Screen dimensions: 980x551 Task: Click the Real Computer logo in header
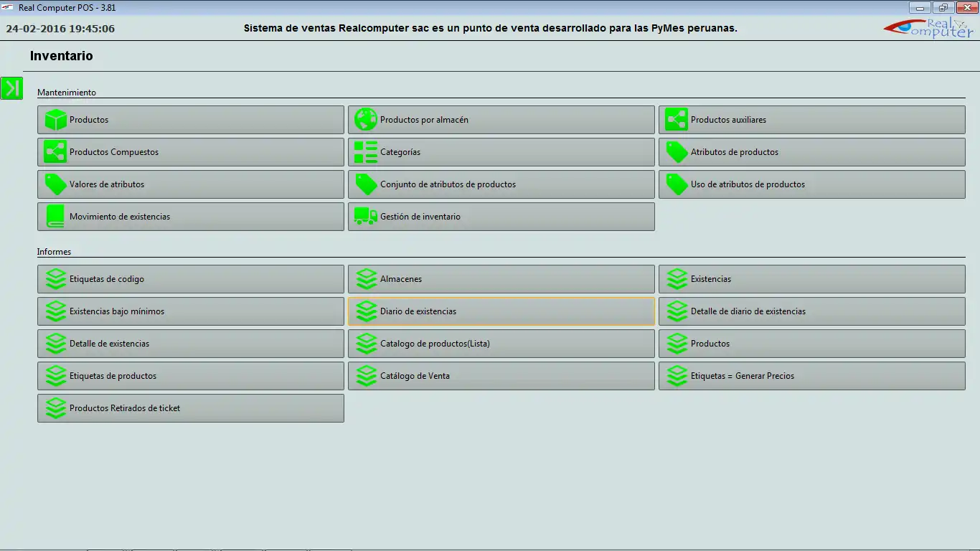point(928,29)
